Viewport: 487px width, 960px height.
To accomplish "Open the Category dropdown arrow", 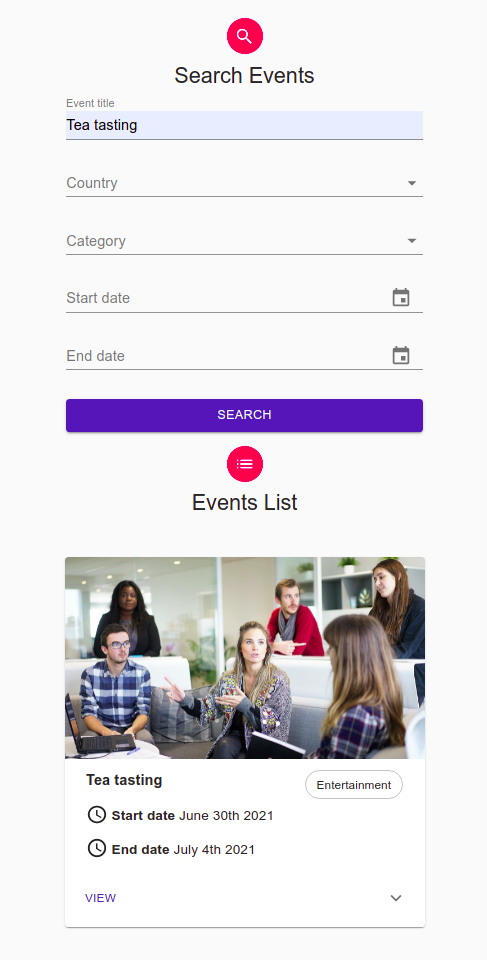I will [412, 241].
